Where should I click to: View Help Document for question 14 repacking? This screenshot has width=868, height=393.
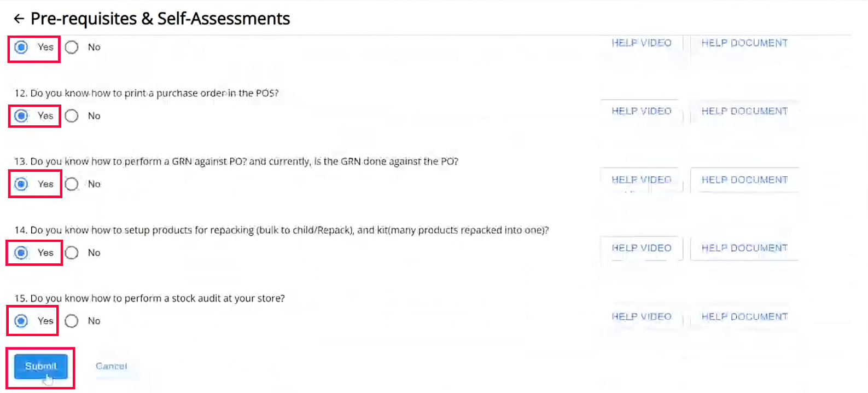(x=744, y=248)
